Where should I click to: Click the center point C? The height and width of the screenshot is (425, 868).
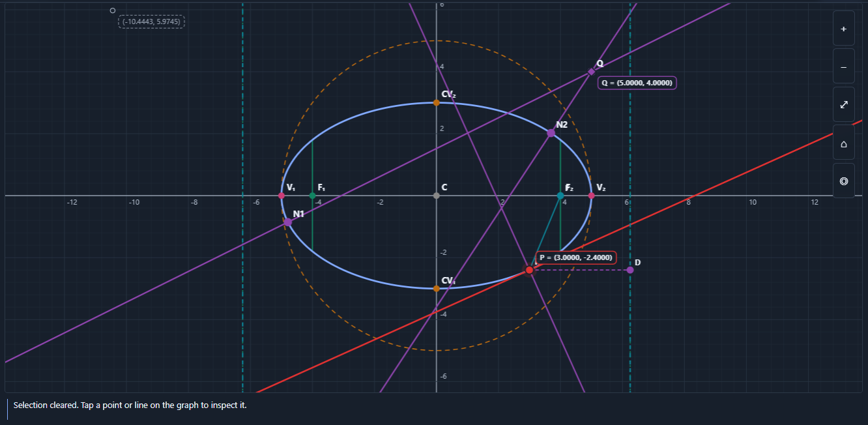436,196
